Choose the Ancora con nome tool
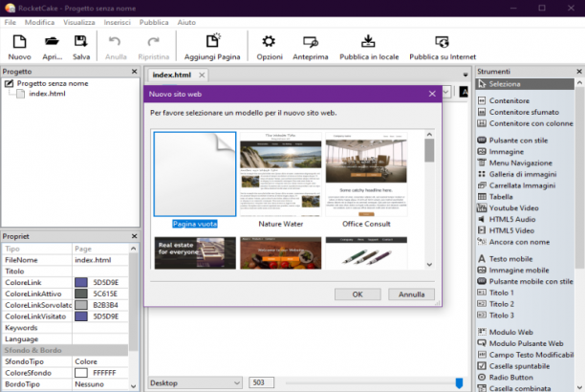This screenshot has height=392, width=585. point(513,242)
